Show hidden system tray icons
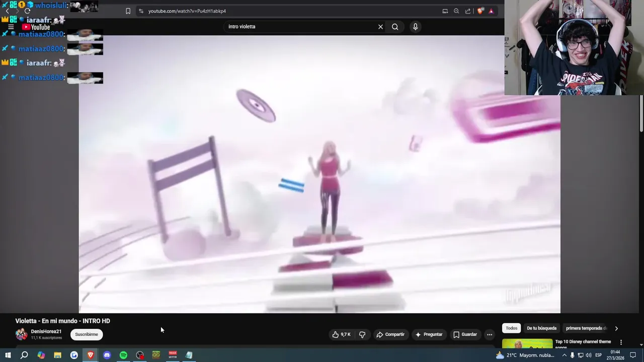 pos(564,355)
